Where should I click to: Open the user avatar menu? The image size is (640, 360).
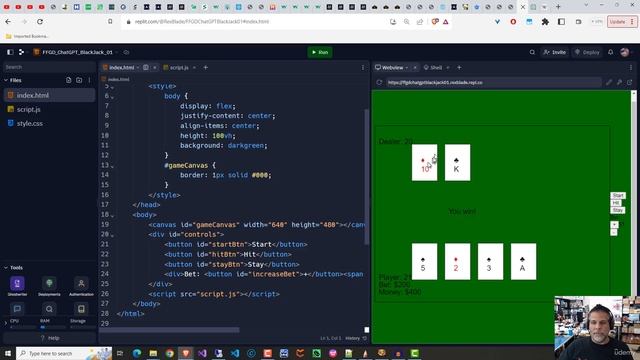point(624,52)
